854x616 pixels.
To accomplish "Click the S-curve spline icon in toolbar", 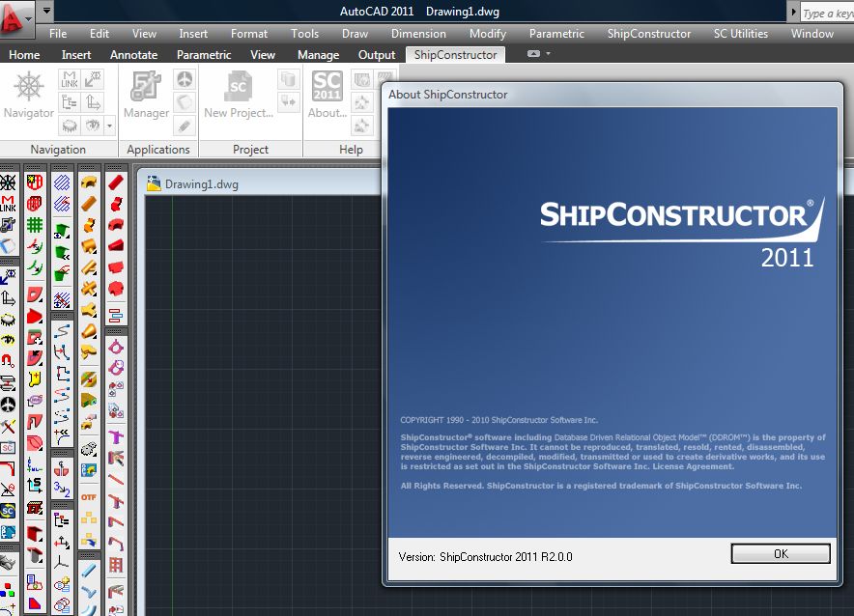I will point(62,331).
